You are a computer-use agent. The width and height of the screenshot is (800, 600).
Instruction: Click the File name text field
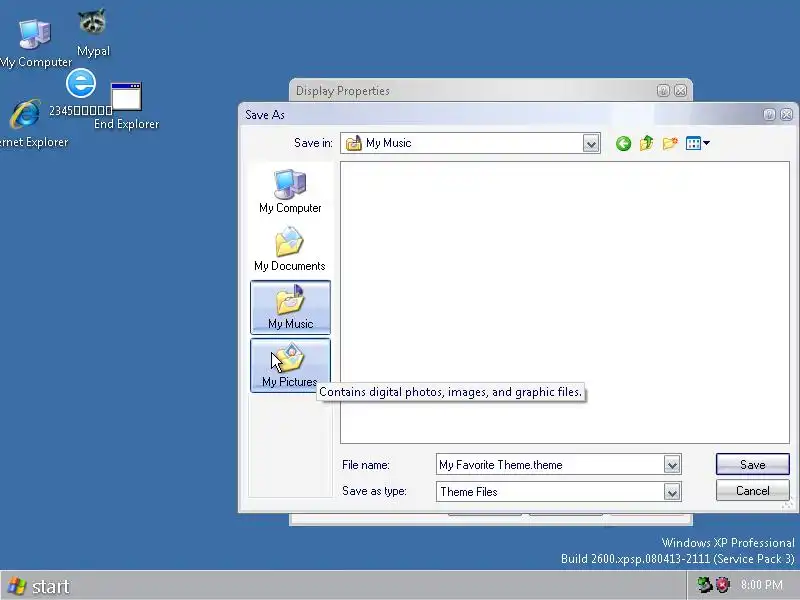(x=550, y=464)
